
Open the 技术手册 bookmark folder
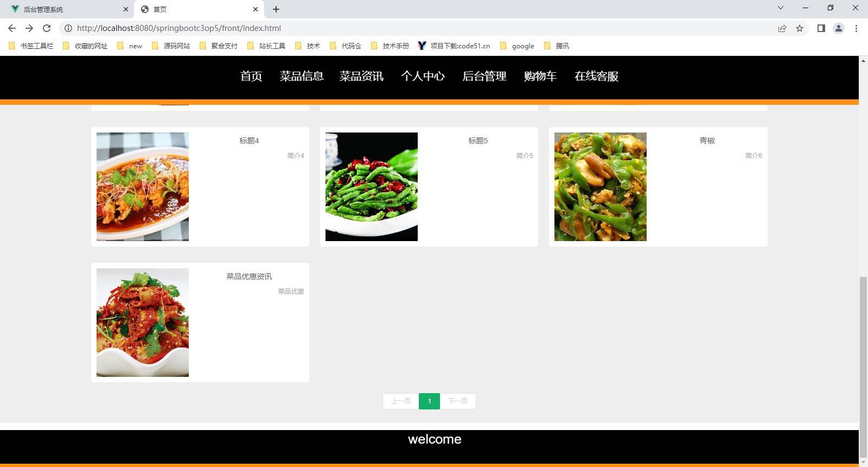pyautogui.click(x=390, y=46)
